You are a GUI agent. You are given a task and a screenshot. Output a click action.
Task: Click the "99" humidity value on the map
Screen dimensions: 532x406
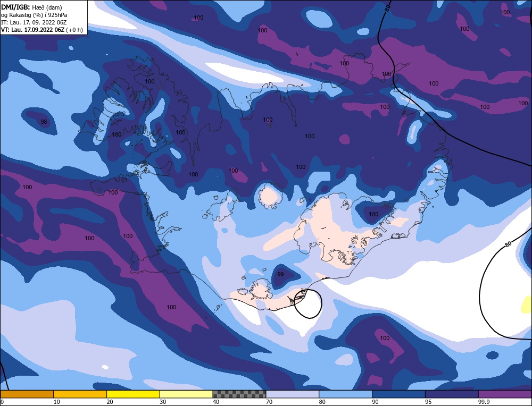280,274
